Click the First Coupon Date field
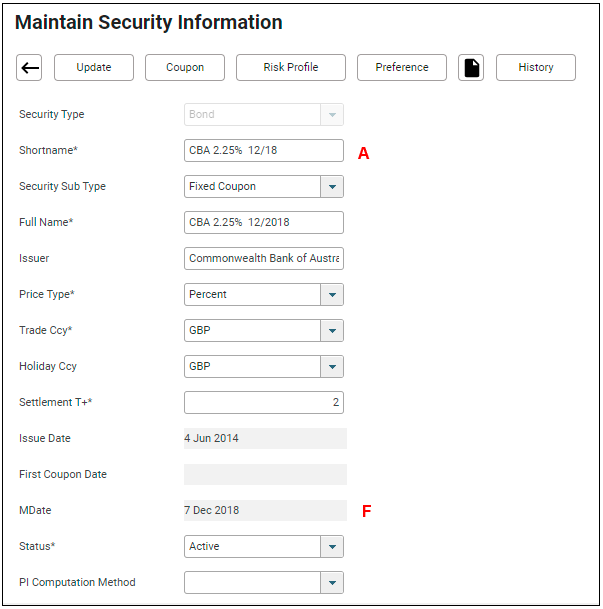Image resolution: width=603 pixels, height=609 pixels. 265,475
